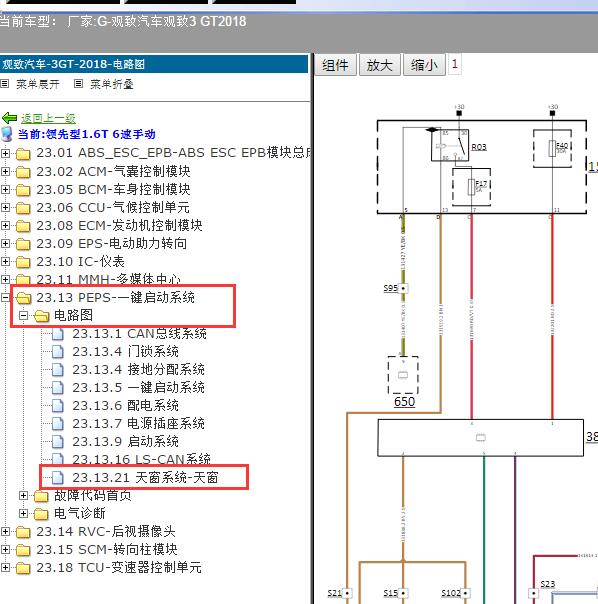Image resolution: width=598 pixels, height=604 pixels.
Task: Open 23.13.6 配电系统 document
Action: 126,406
